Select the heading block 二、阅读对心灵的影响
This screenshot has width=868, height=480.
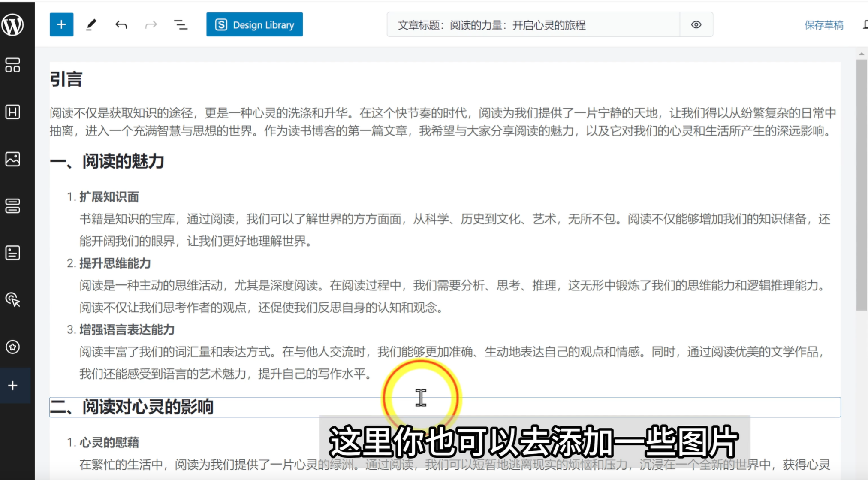(x=445, y=407)
